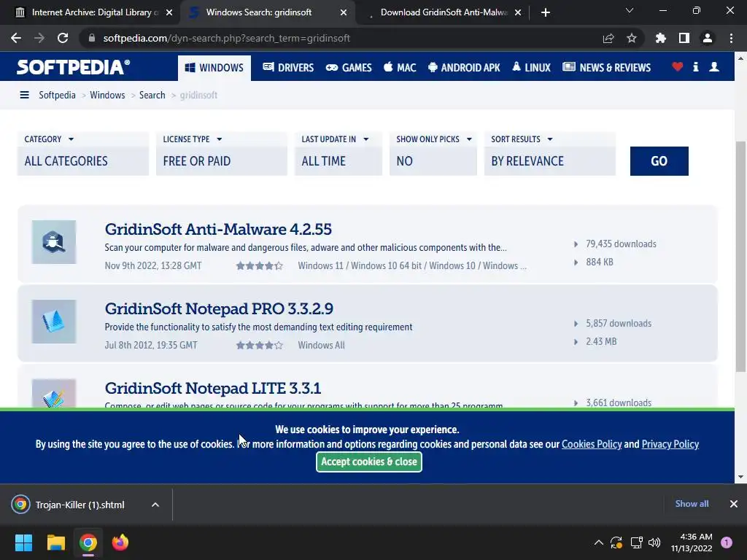Go to the MAC section

(x=400, y=68)
